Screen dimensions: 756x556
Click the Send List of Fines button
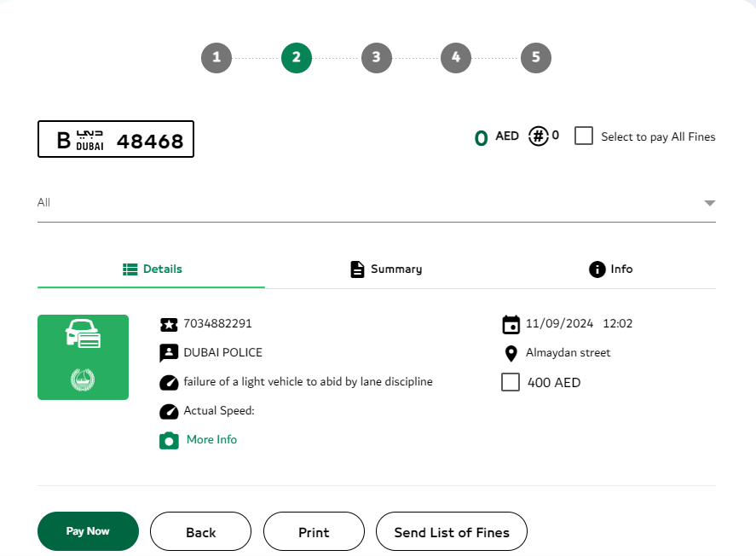click(452, 532)
